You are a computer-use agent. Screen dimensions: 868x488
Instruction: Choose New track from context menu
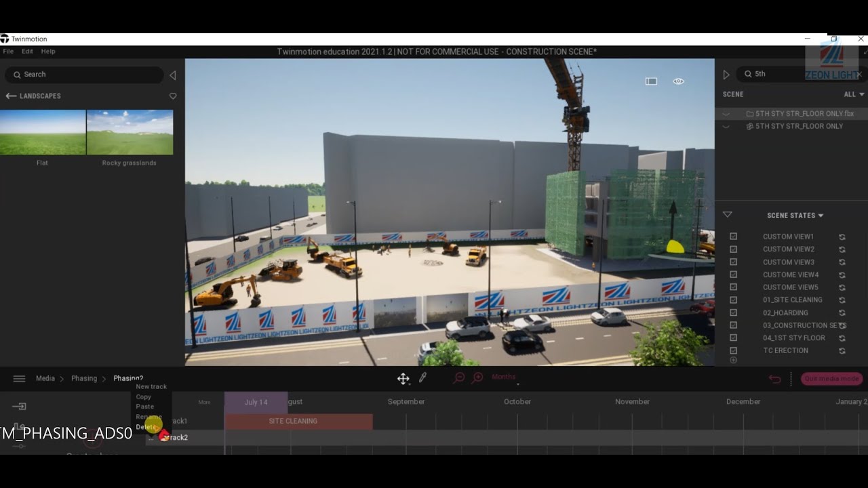(151, 387)
